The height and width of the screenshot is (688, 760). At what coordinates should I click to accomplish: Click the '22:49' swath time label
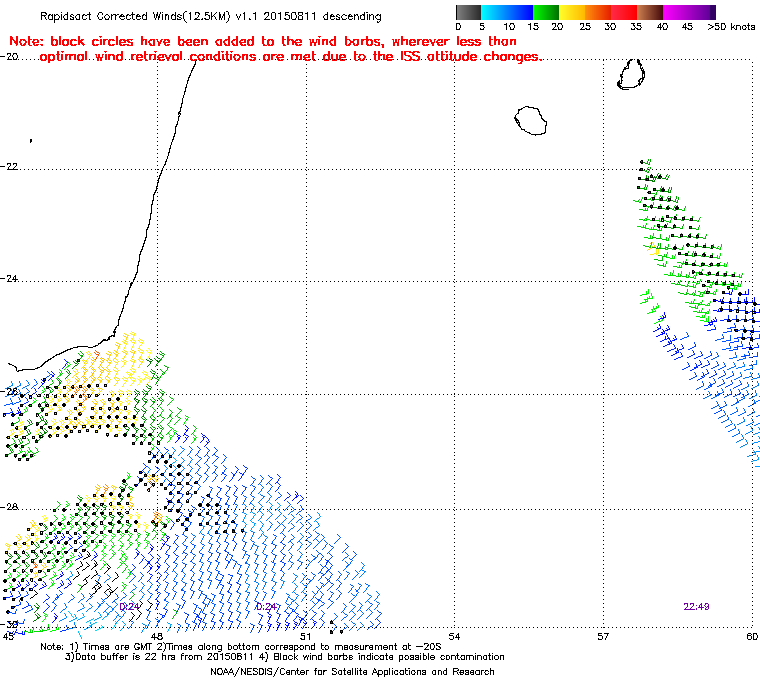tap(697, 607)
